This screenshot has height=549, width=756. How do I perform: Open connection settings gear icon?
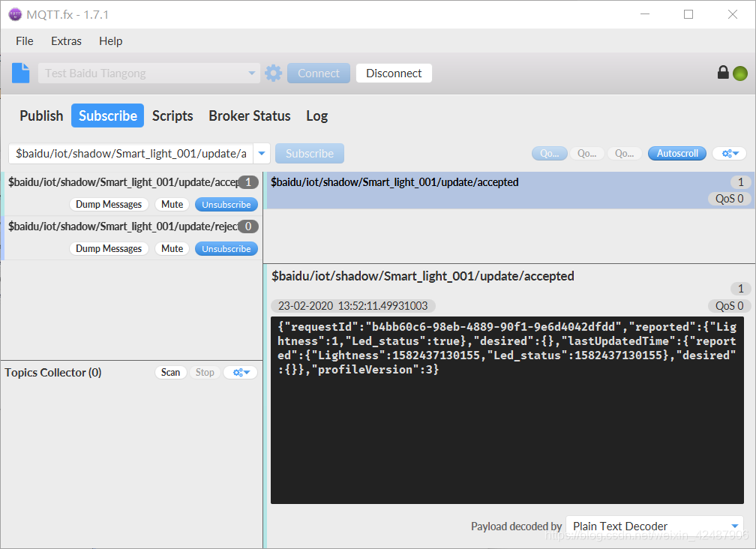[x=273, y=73]
